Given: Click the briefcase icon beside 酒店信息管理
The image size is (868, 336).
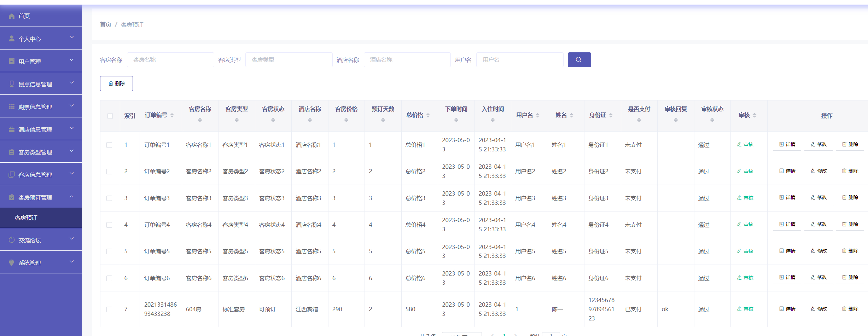Looking at the screenshot, I should point(12,129).
